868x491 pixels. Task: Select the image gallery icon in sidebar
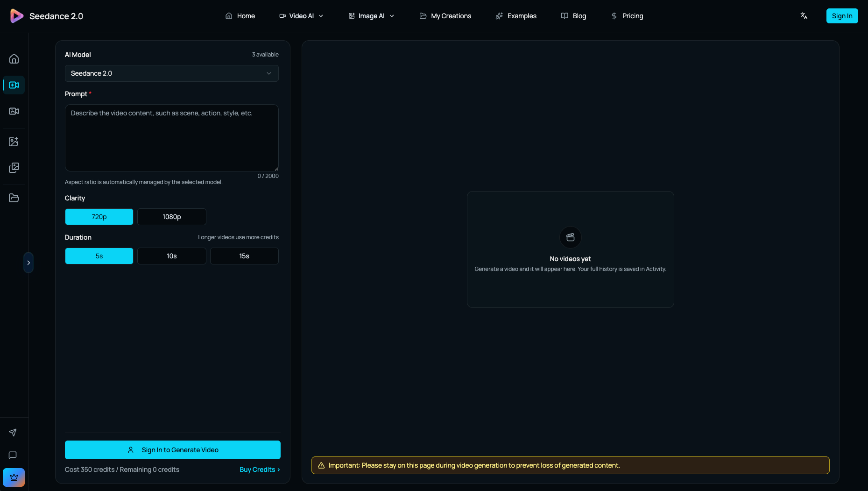[x=14, y=168]
